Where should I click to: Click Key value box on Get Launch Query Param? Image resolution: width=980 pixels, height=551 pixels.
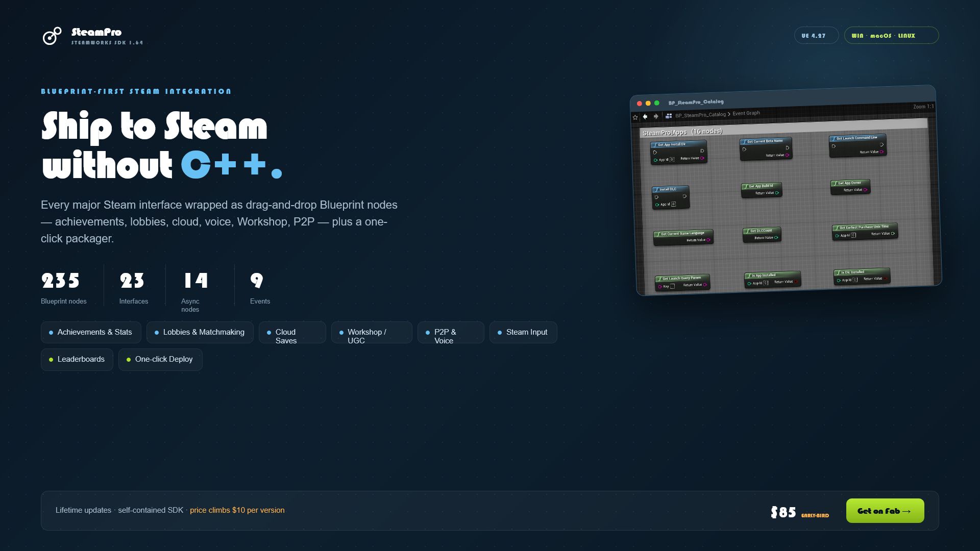point(672,286)
